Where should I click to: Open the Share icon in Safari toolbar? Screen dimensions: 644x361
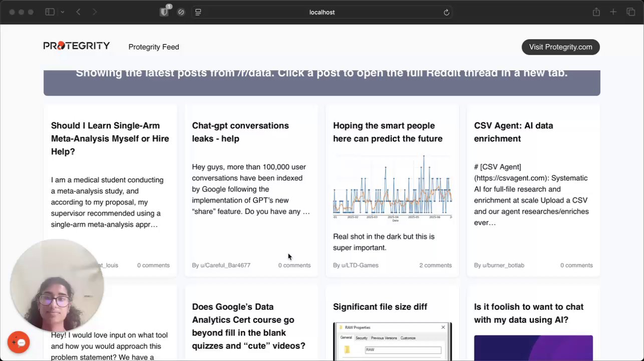tap(596, 12)
